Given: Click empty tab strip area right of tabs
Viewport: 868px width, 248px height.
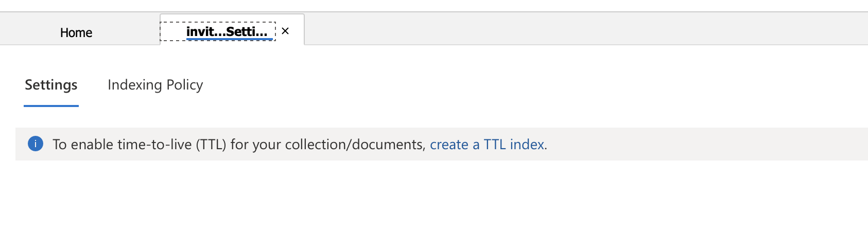Looking at the screenshot, I should point(566,29).
